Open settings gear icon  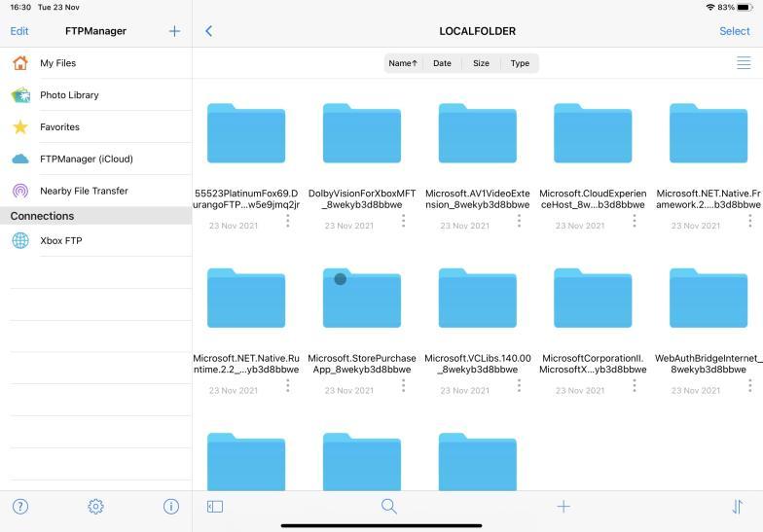tap(95, 506)
